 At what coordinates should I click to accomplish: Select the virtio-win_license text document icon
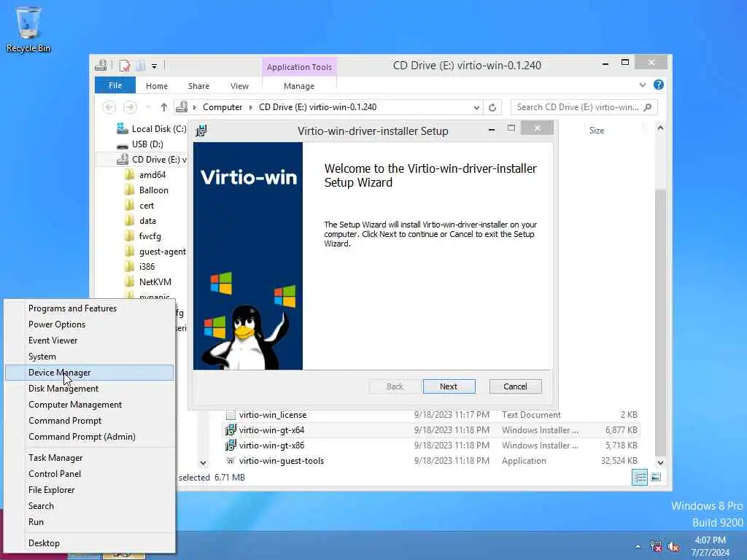click(231, 415)
